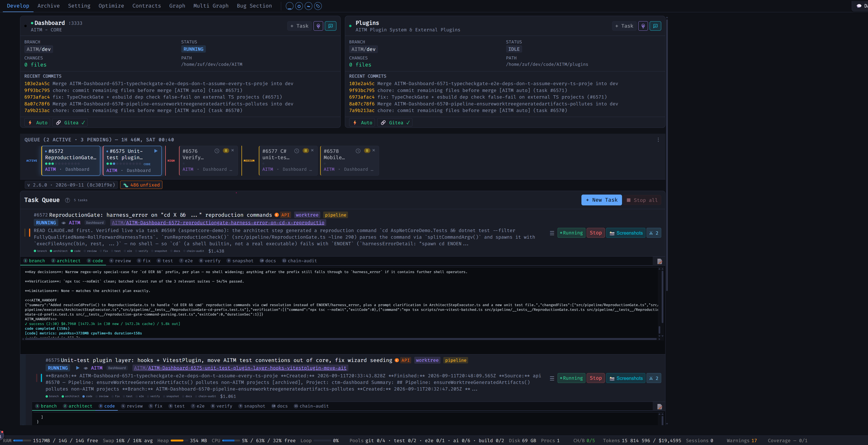Select the chain-audit step tab of task #6575

pos(311,406)
